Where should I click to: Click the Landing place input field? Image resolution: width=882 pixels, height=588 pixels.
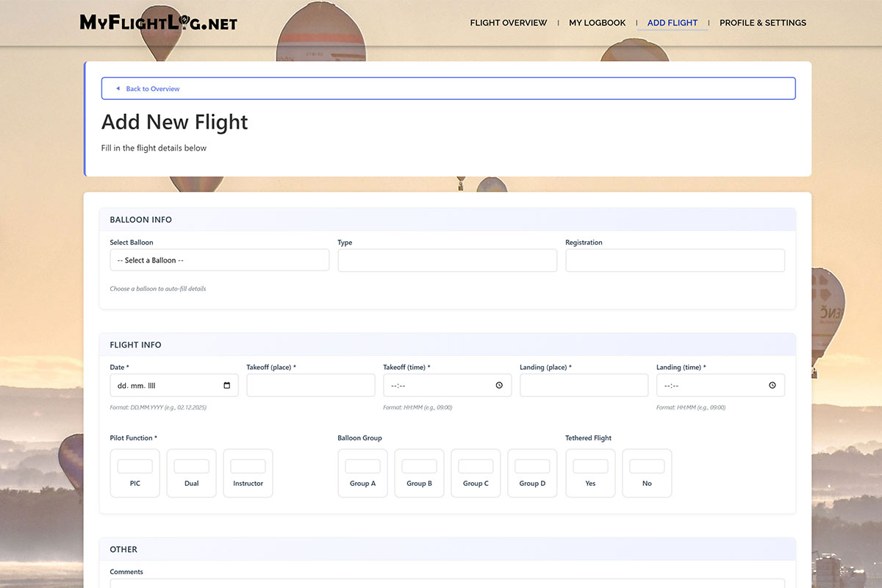coord(584,385)
